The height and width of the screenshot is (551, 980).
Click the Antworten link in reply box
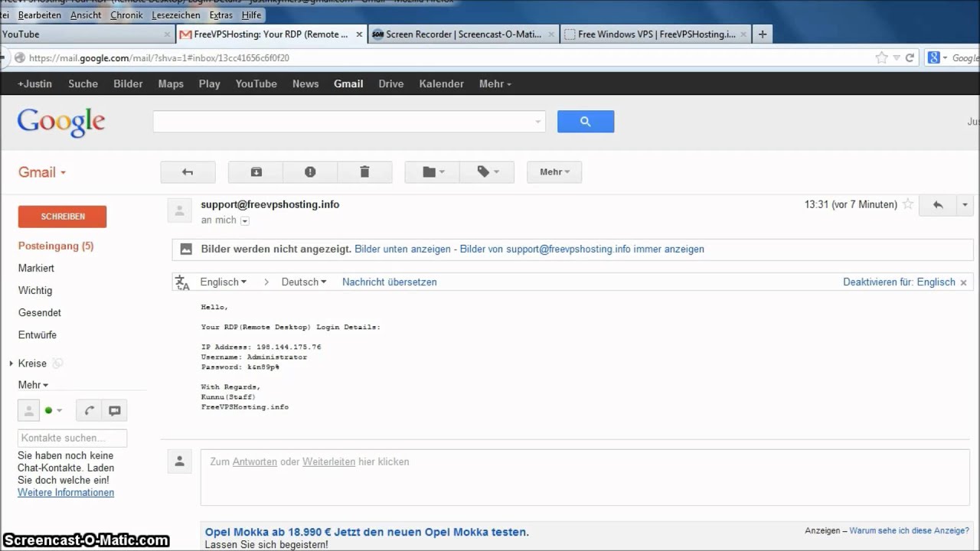[x=255, y=461]
